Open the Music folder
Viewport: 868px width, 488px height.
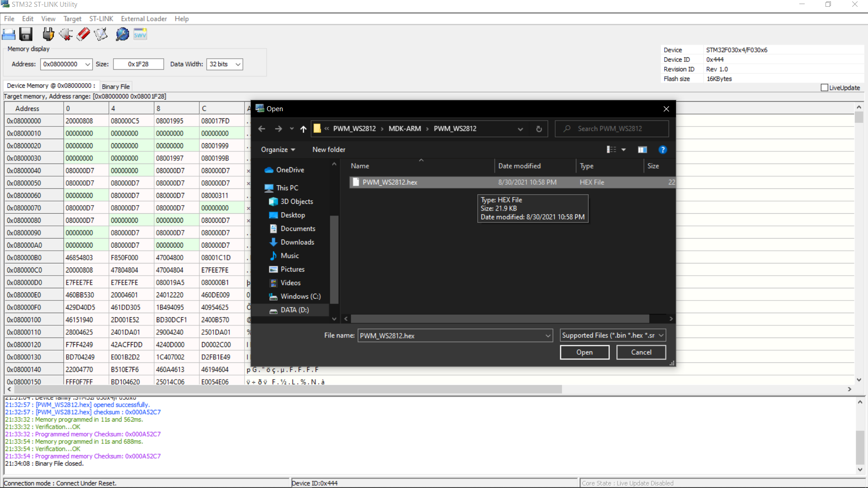tap(289, 256)
